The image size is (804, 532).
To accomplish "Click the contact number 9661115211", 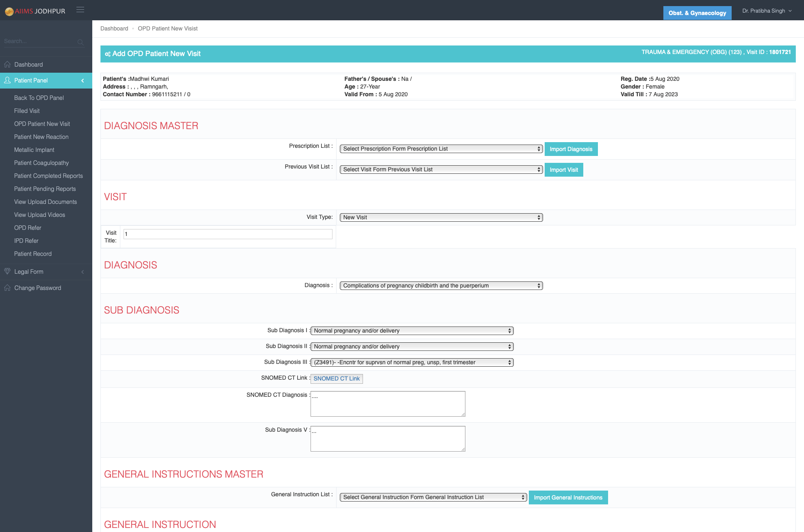I will (x=167, y=94).
